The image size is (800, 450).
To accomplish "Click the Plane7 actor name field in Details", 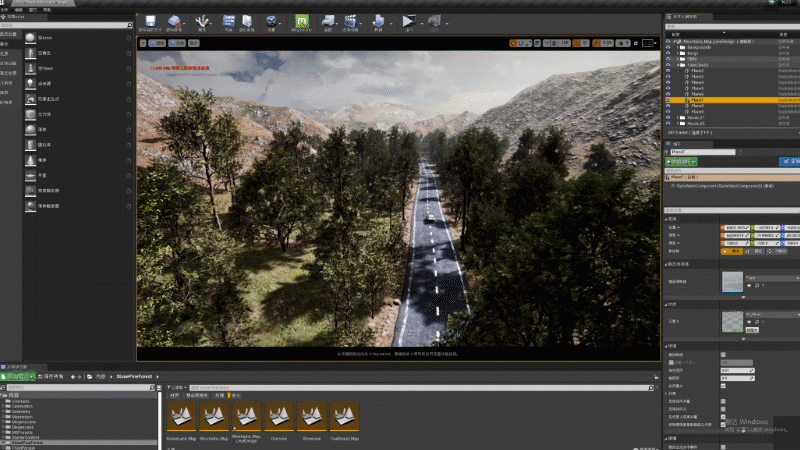I will pos(703,152).
